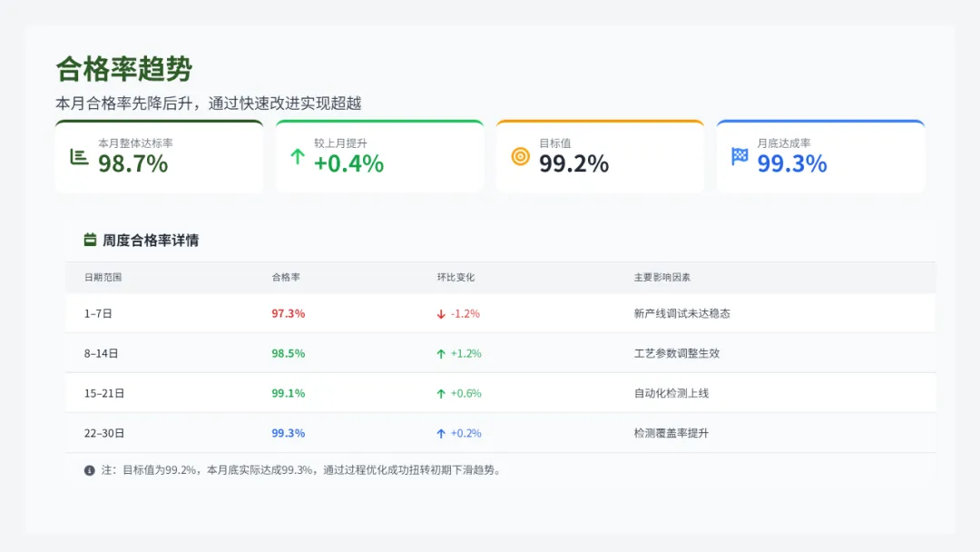The width and height of the screenshot is (980, 552).
Task: Click the 合格率趋势 title
Action: tap(124, 69)
